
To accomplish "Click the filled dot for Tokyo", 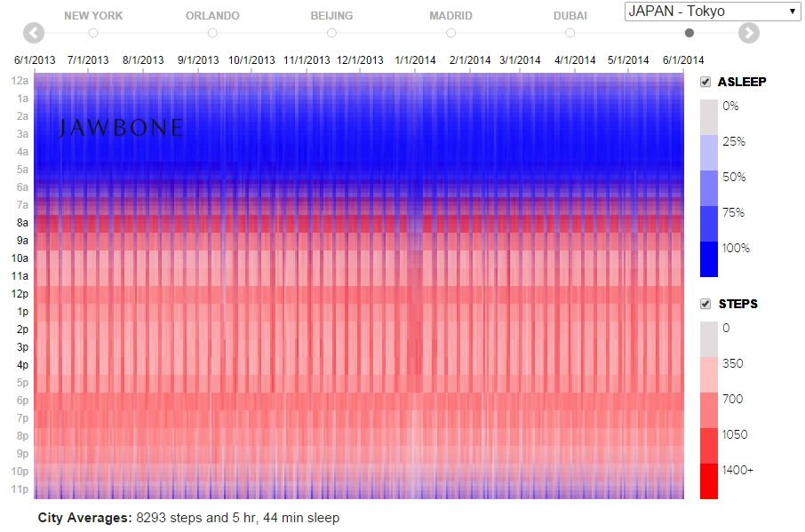I will 689,33.
